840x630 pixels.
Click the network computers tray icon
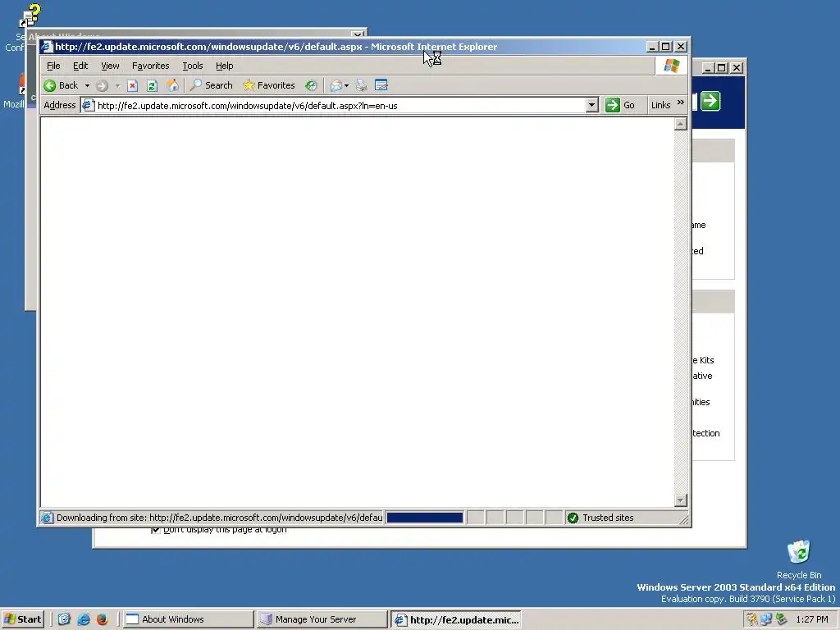pos(767,619)
